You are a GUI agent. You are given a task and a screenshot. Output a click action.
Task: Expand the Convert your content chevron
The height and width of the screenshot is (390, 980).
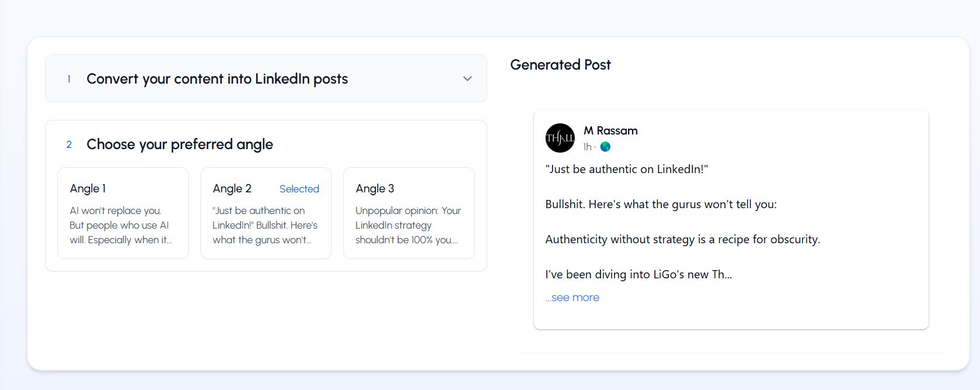point(467,79)
